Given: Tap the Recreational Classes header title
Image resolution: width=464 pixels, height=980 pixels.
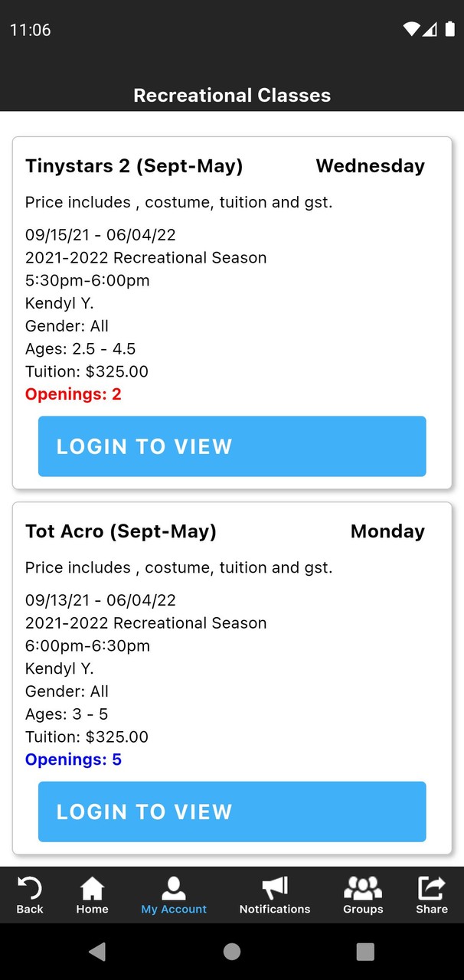Looking at the screenshot, I should tap(232, 96).
